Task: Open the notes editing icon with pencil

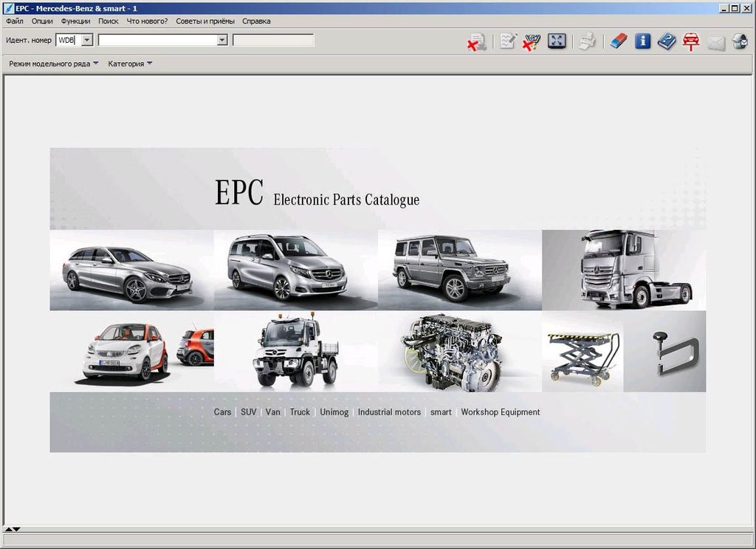Action: click(507, 41)
